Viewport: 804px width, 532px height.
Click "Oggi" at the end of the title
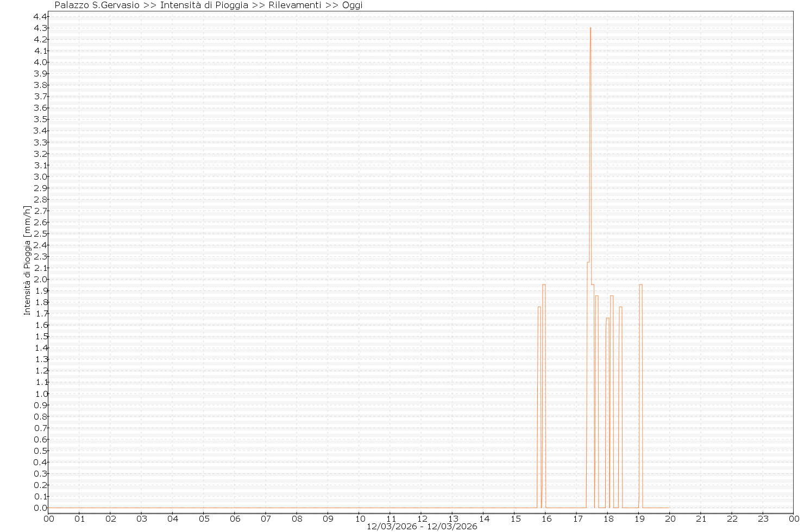coord(352,5)
